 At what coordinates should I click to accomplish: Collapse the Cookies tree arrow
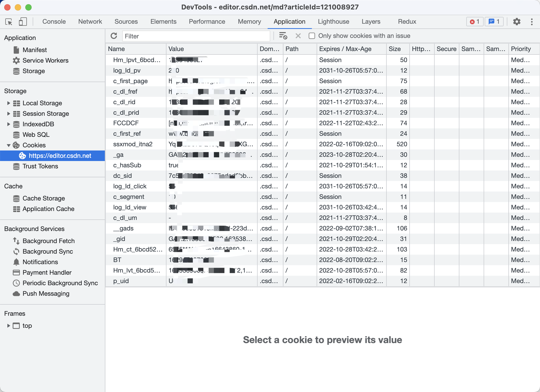pyautogui.click(x=8, y=145)
